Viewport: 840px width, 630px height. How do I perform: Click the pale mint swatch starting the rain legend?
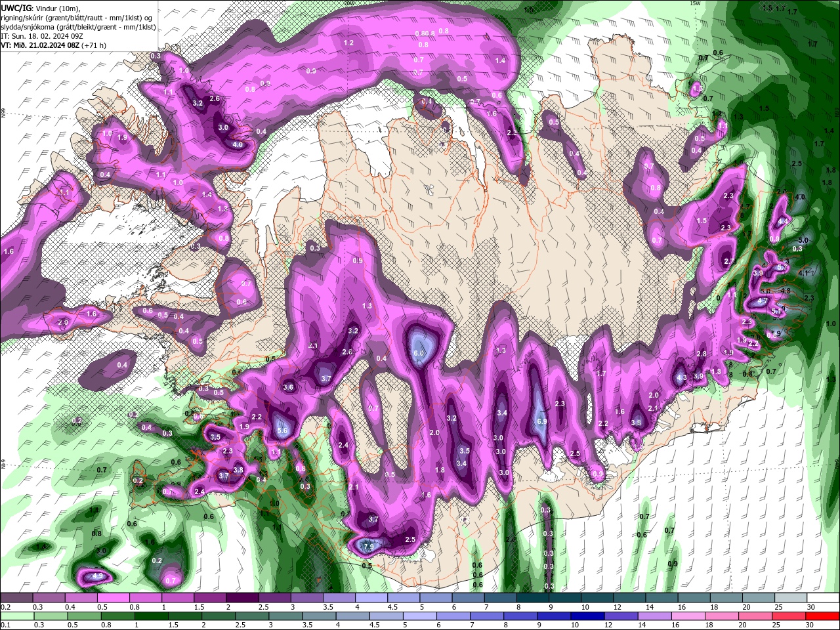(18, 616)
